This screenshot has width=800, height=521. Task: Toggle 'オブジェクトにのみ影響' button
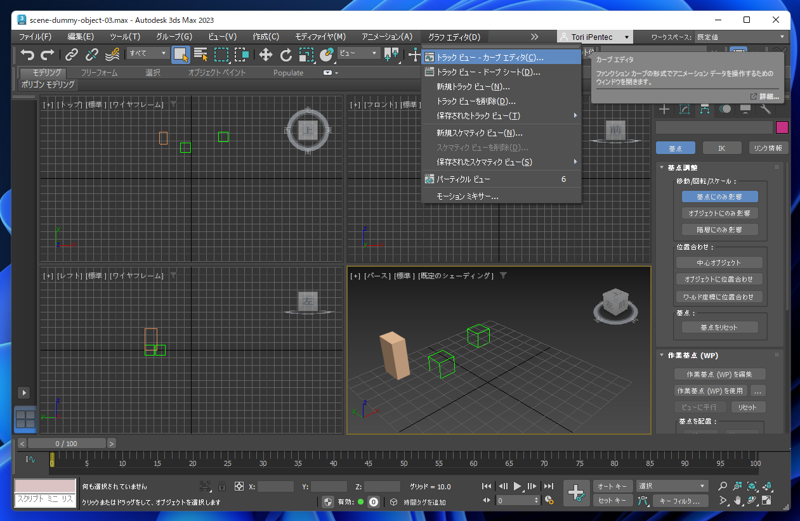tap(719, 213)
